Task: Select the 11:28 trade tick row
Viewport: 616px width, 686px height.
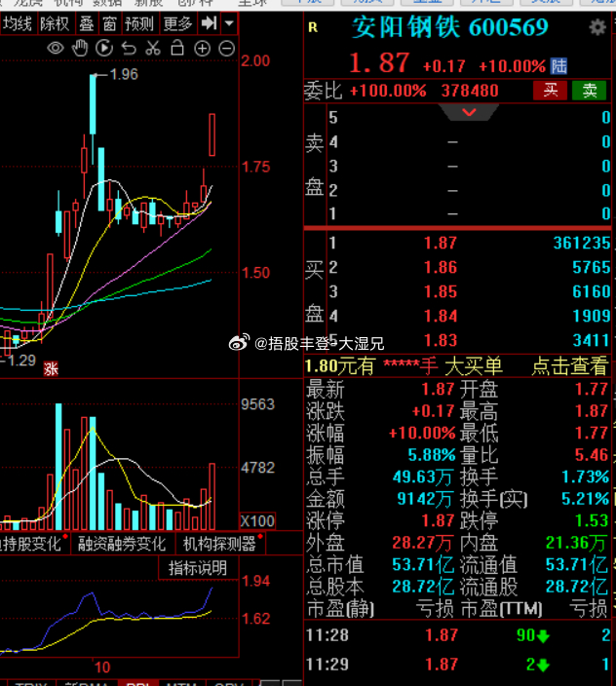Action: pos(459,635)
